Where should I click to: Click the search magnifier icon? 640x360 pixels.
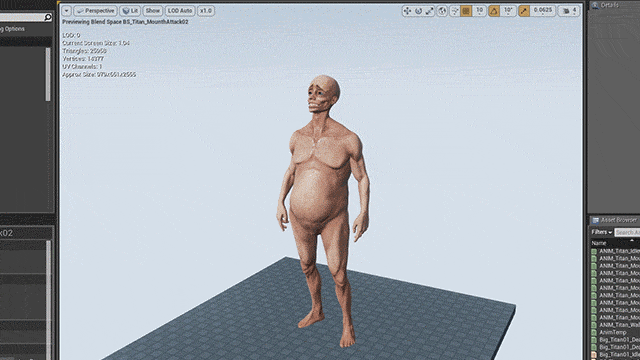[48, 17]
